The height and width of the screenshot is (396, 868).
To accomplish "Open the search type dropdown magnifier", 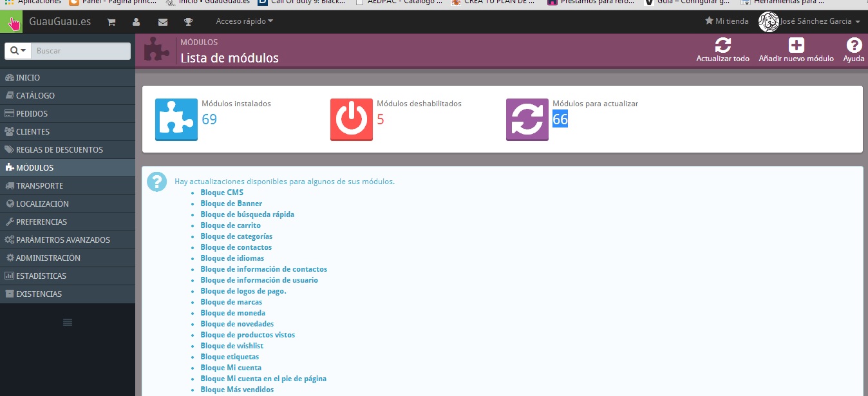I will point(19,51).
